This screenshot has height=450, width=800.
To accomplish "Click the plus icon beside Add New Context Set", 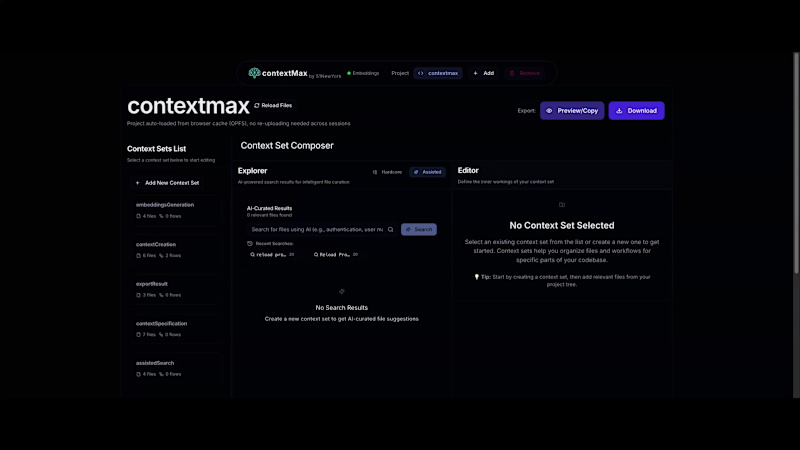I will (x=137, y=183).
